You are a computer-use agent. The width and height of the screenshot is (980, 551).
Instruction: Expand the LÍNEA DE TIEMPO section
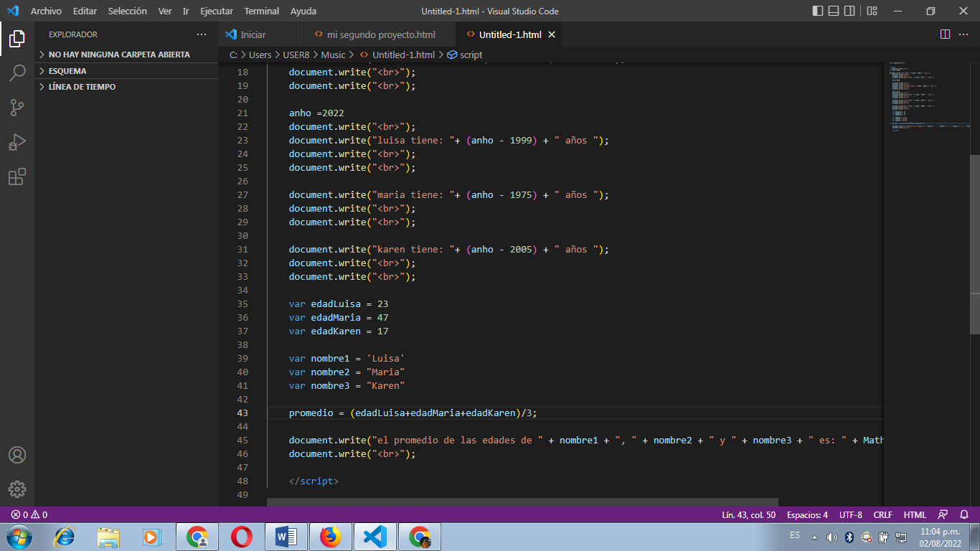pyautogui.click(x=126, y=87)
